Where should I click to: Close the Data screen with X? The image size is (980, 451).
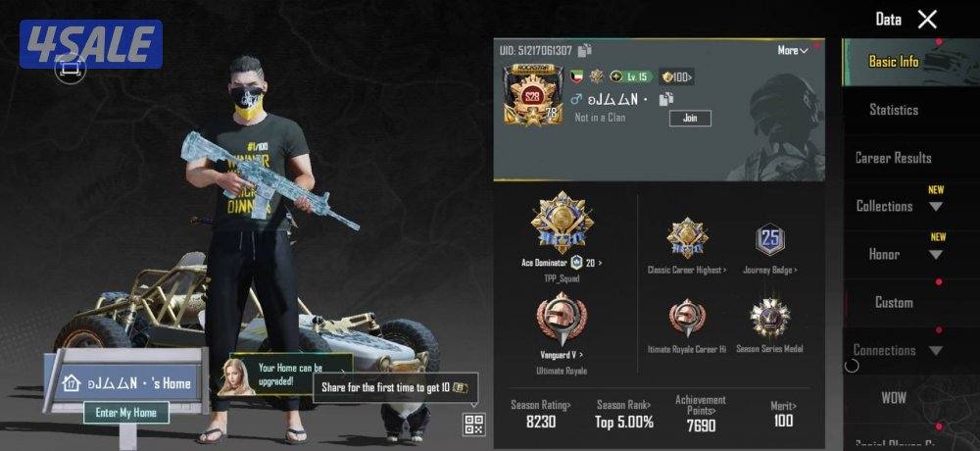pyautogui.click(x=927, y=20)
